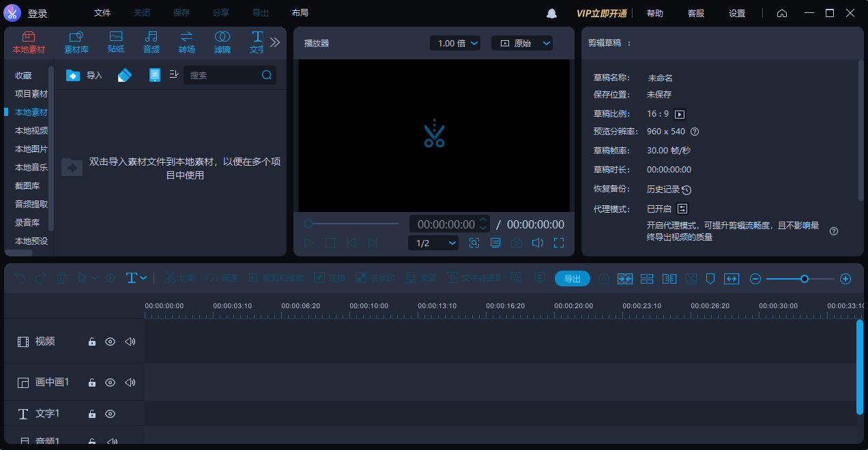Open the 文件 menu
The image size is (868, 450).
(102, 13)
